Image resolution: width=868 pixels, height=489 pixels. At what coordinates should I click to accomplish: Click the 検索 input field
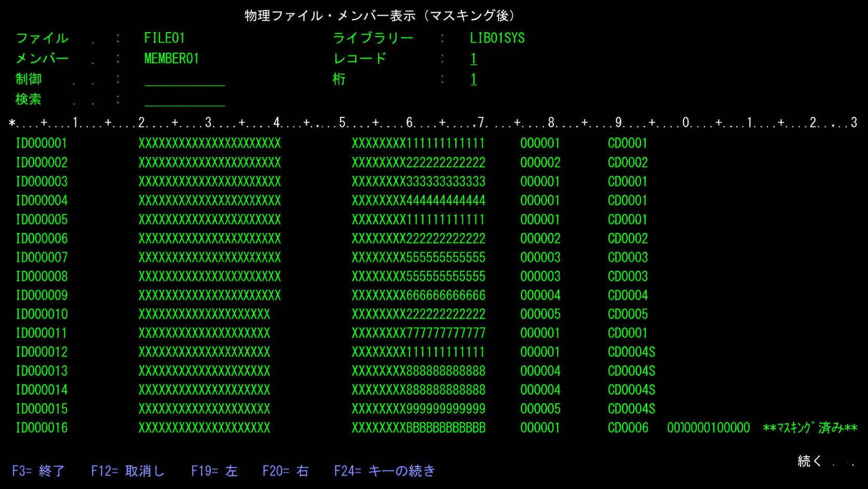coord(184,100)
